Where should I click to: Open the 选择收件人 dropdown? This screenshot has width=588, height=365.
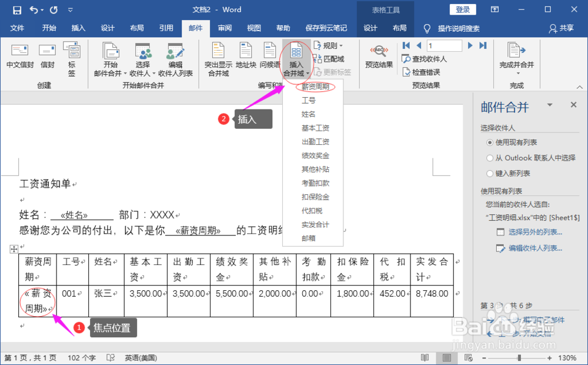click(142, 59)
